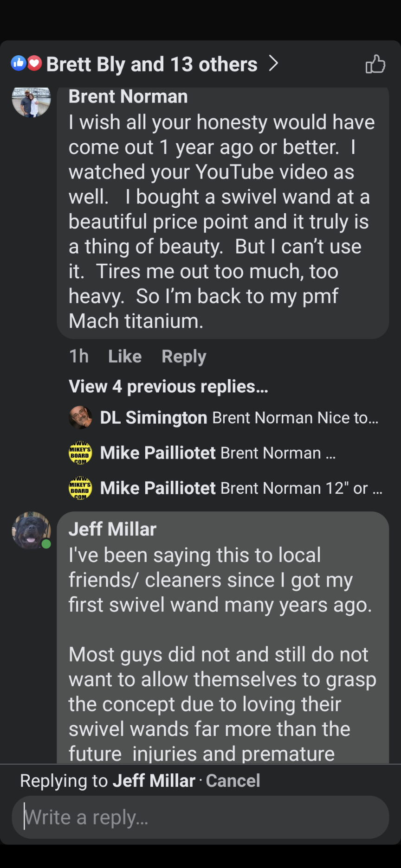Reply to Brent Norman's comment
401x868 pixels.
(x=184, y=356)
